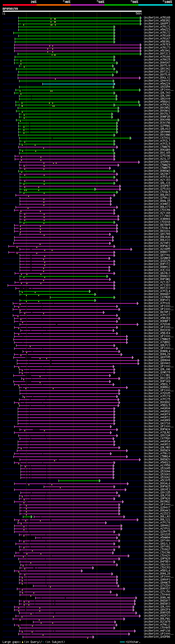175x644 pixels.
Task: Select label UniRef100_A5BQ02
Action: coord(157,102)
